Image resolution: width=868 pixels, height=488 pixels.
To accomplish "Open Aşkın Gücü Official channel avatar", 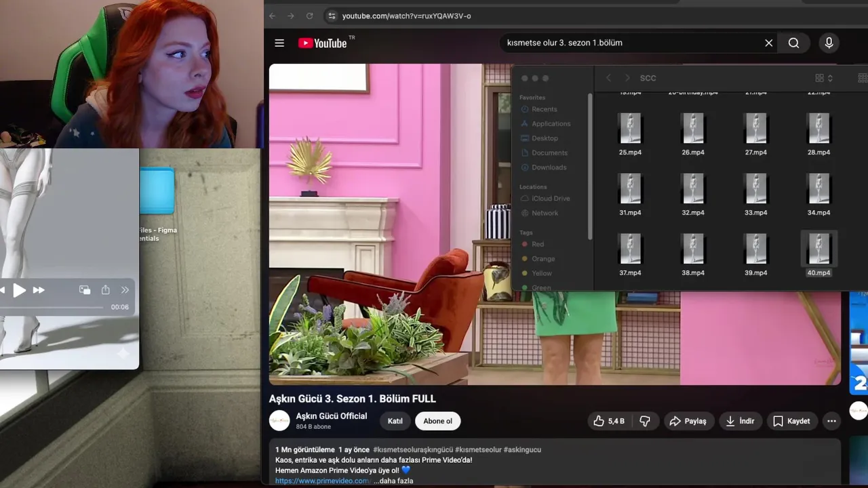I will click(x=279, y=421).
